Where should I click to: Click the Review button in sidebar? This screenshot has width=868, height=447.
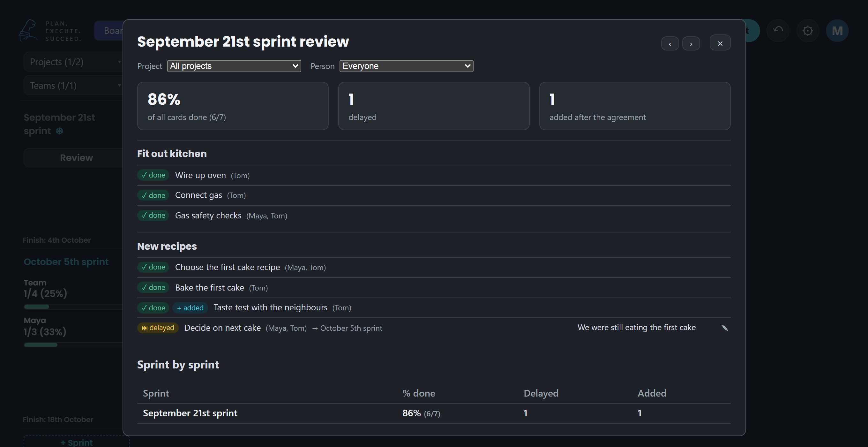point(74,158)
